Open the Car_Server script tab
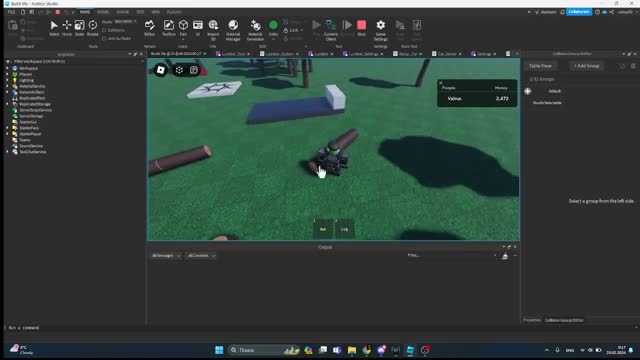The width and height of the screenshot is (640, 360). click(446, 54)
